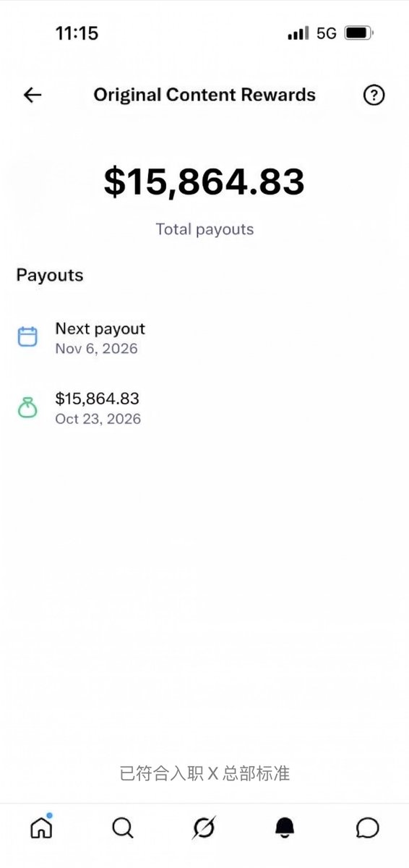The width and height of the screenshot is (409, 868).
Task: Open the help question mark icon
Action: (x=374, y=95)
